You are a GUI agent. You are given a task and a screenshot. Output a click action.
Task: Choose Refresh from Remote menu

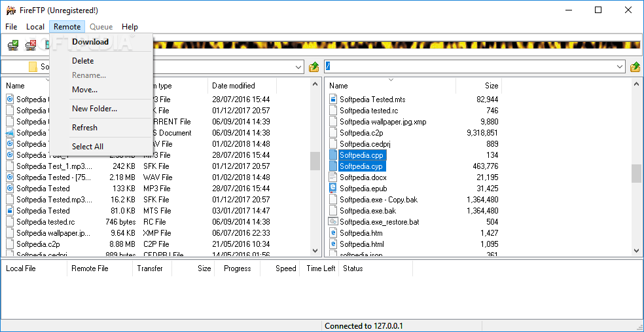pyautogui.click(x=101, y=128)
